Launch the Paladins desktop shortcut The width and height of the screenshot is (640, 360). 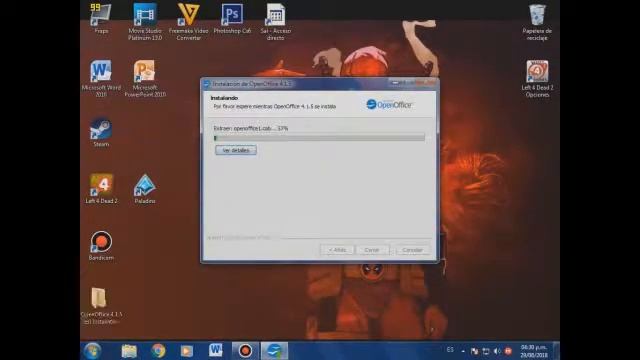pos(145,189)
